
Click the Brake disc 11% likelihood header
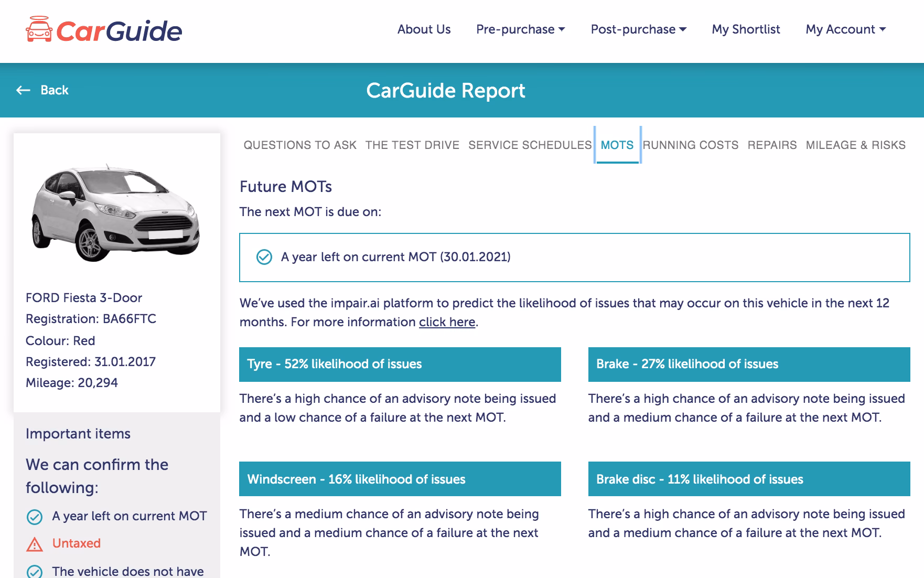749,479
